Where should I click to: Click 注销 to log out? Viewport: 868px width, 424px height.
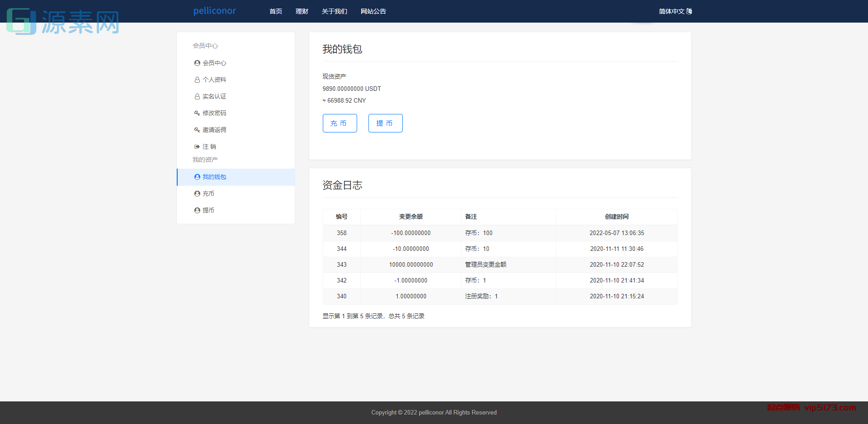pyautogui.click(x=209, y=146)
